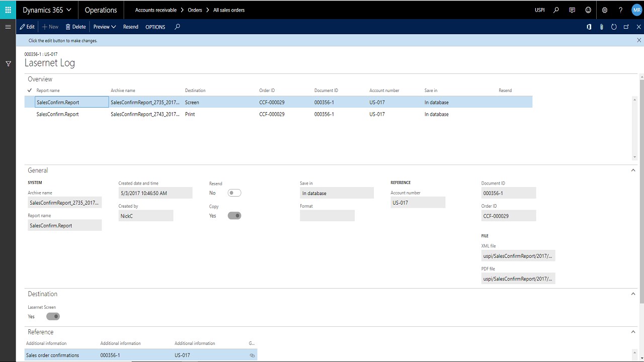
Task: Open the filter pane funnel icon
Action: click(8, 64)
